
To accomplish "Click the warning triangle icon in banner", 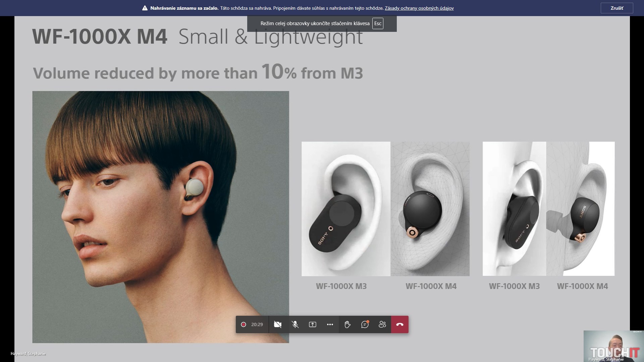I will pyautogui.click(x=145, y=8).
